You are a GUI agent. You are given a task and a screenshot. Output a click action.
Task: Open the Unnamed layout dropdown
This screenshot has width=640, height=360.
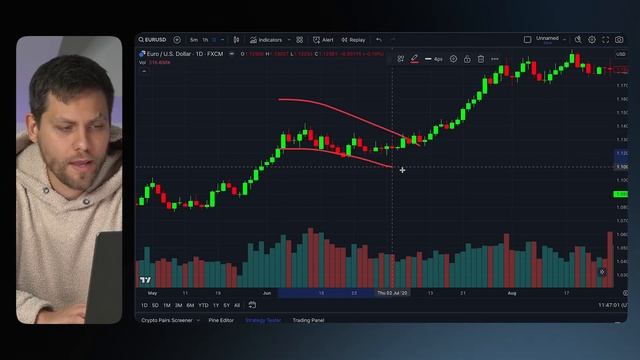coord(550,39)
